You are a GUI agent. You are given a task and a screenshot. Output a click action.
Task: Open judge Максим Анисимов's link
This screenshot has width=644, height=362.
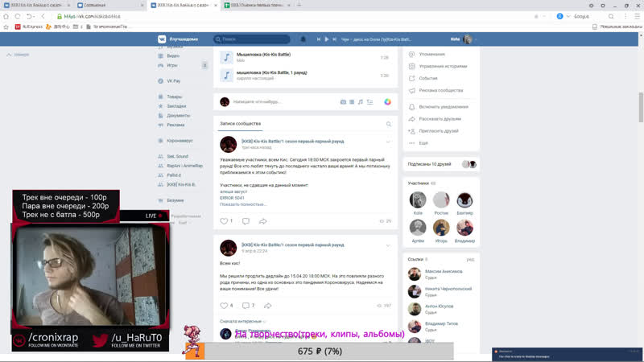pos(444,271)
